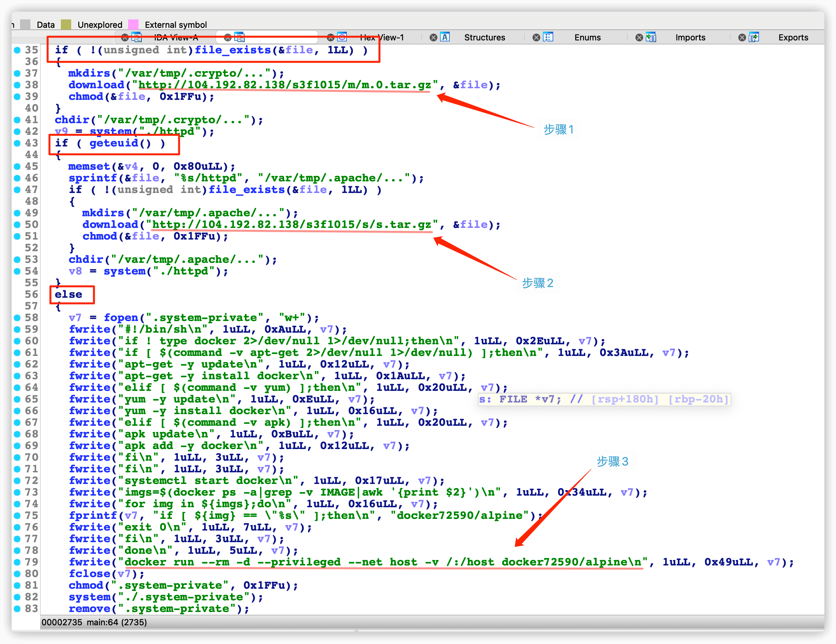Click the fclose call on line 80
836x644 pixels.
tap(89, 574)
